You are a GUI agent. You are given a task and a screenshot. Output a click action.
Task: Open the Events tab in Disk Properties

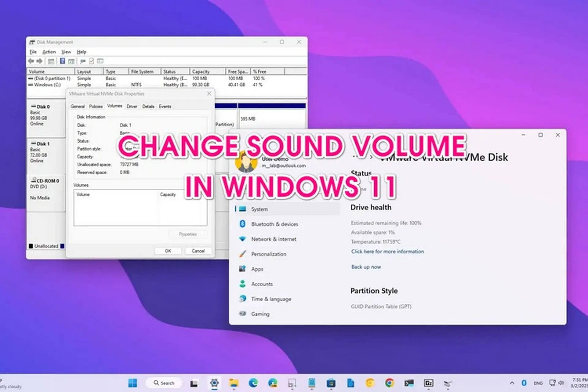click(x=165, y=106)
